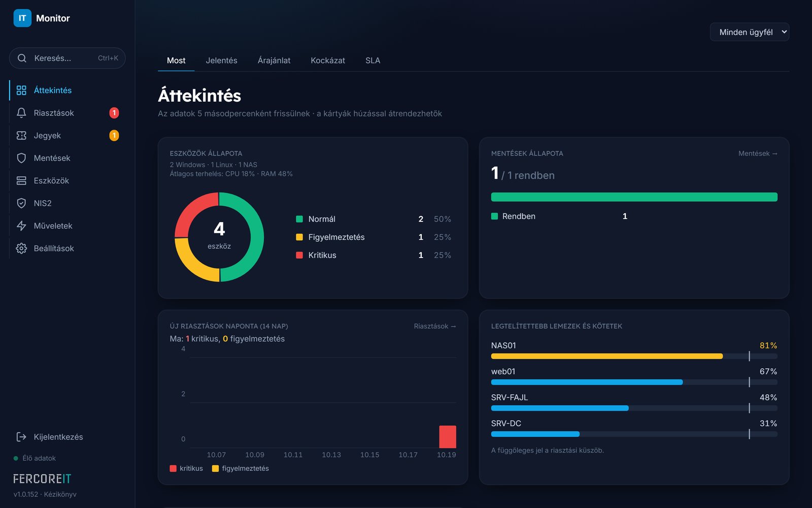812x508 pixels.
Task: Go to Jegyek in the sidebar
Action: pyautogui.click(x=67, y=136)
